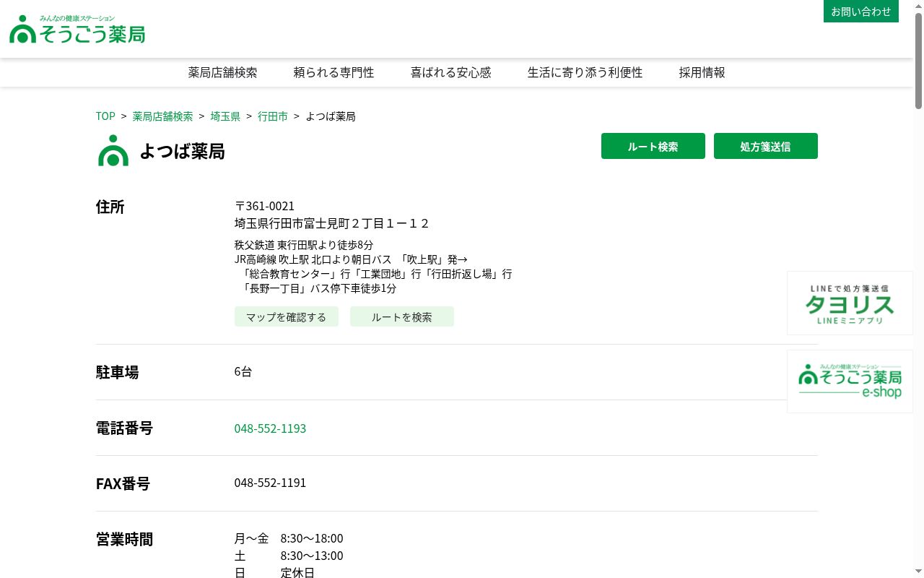This screenshot has height=578, width=924.
Task: Click the green ルート検索 button
Action: (x=653, y=146)
